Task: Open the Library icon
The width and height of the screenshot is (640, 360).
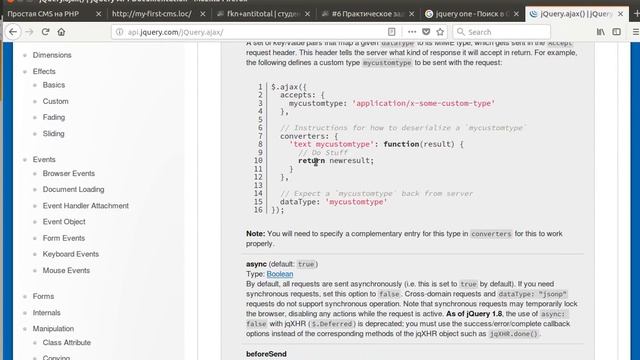Action: click(x=601, y=32)
